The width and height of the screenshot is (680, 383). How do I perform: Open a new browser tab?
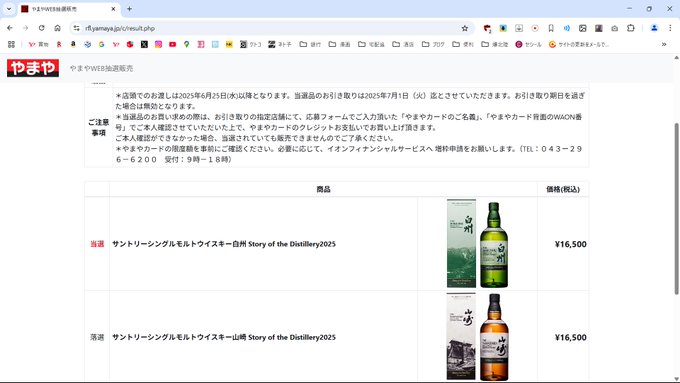point(129,9)
